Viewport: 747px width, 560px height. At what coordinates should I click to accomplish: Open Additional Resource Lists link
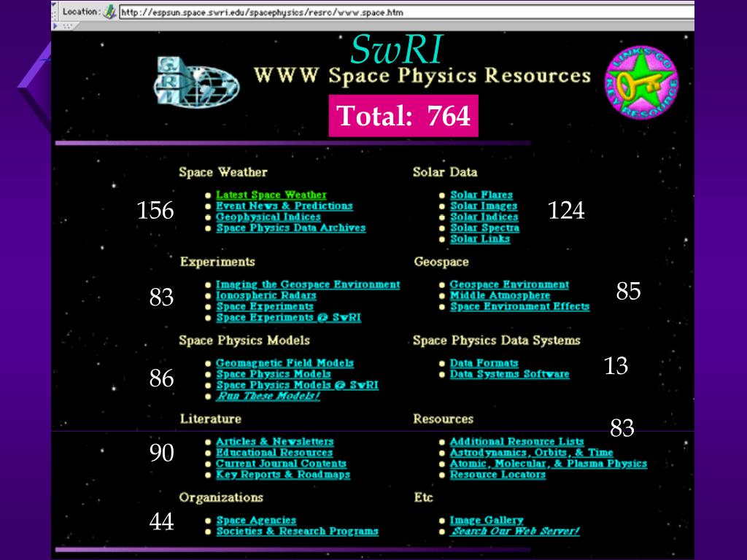[517, 441]
